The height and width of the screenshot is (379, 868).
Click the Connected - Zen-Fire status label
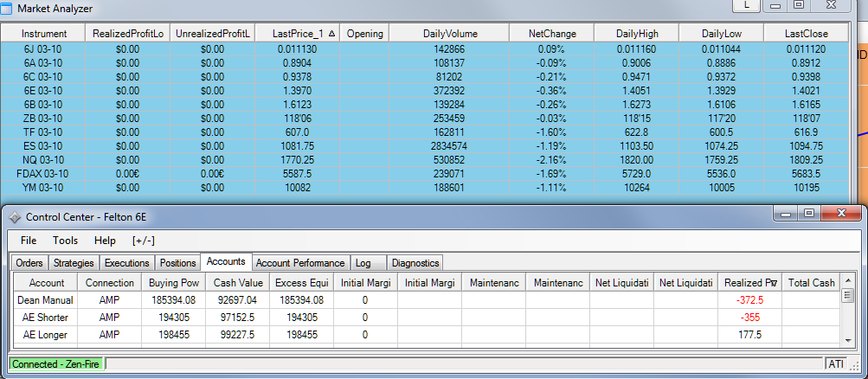(x=56, y=364)
